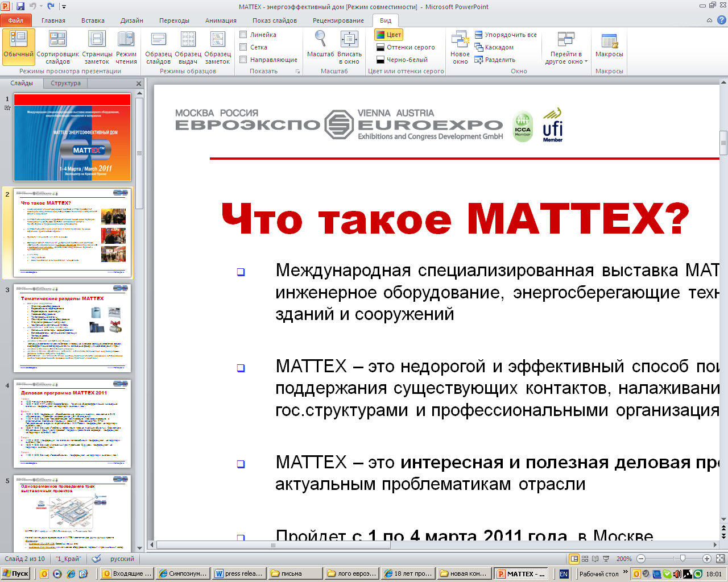728x582 pixels.
Task: Click the Save icon in quick access toolbar
Action: tap(20, 6)
